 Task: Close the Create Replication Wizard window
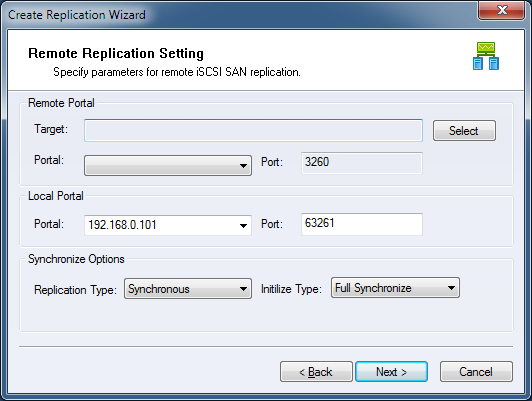click(x=501, y=10)
